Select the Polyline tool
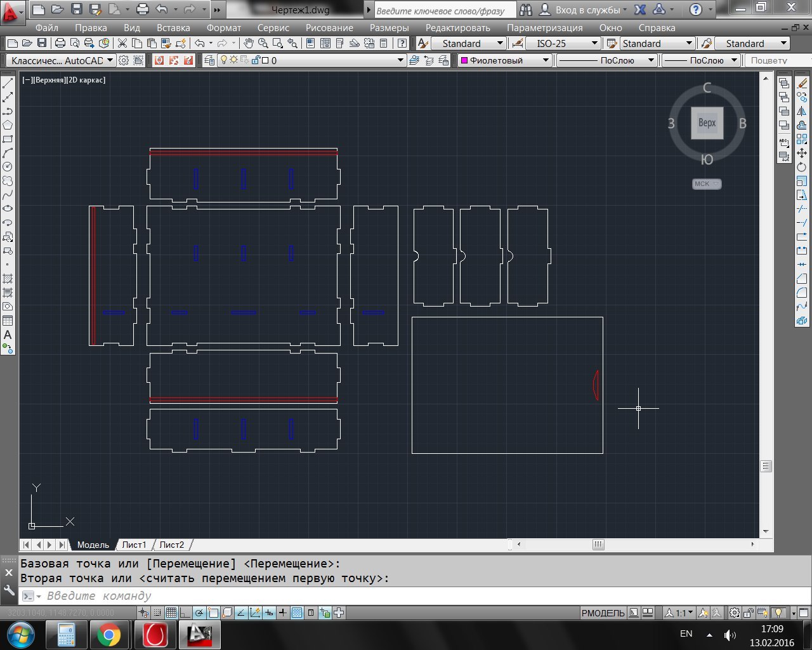The image size is (812, 650). 8,111
